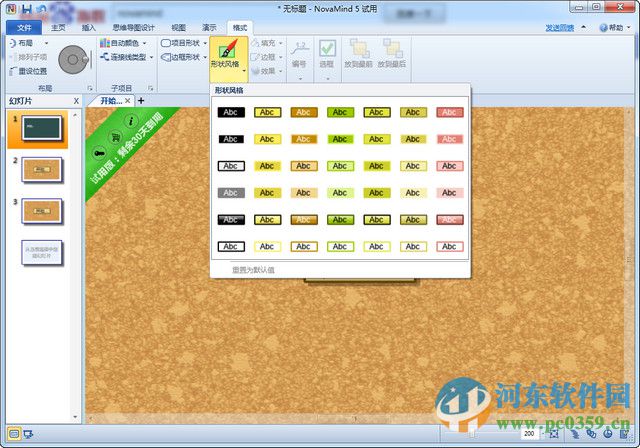This screenshot has height=448, width=640.
Task: Click the add-slide placeholder below slide 3
Action: point(42,253)
